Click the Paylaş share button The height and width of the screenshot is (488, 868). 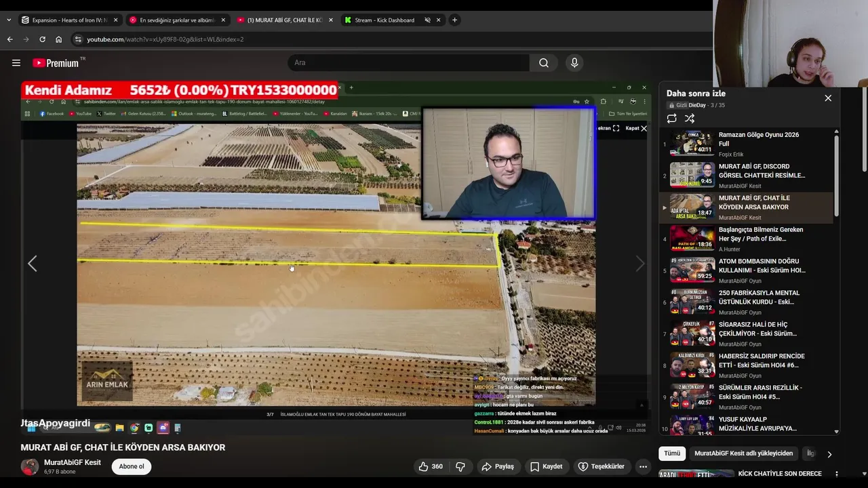click(x=498, y=466)
